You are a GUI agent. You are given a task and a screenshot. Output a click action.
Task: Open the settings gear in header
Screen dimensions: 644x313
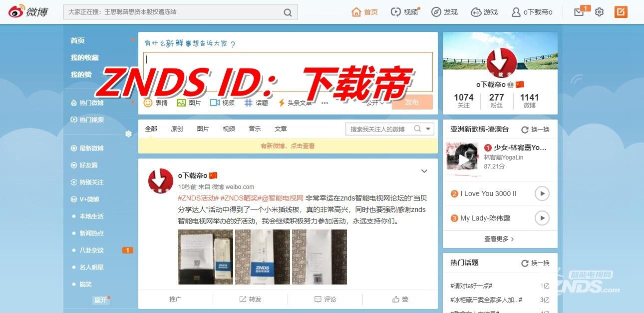coord(600,12)
